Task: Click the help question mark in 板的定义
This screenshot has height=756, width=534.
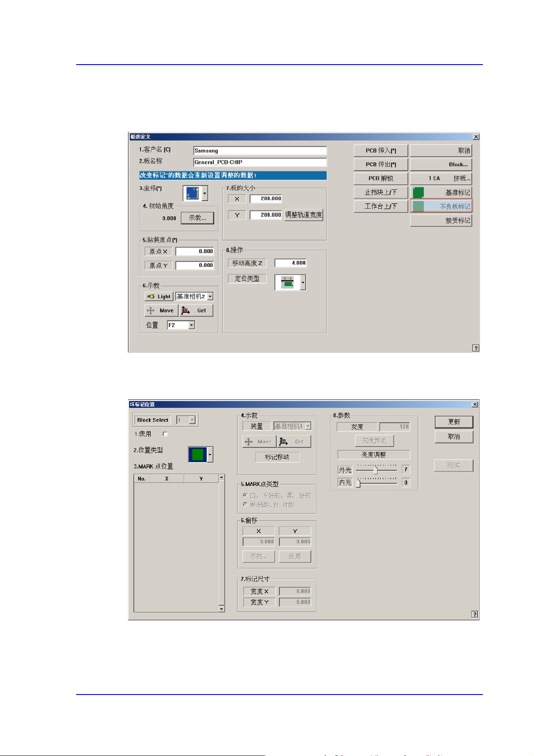Action: coord(476,348)
